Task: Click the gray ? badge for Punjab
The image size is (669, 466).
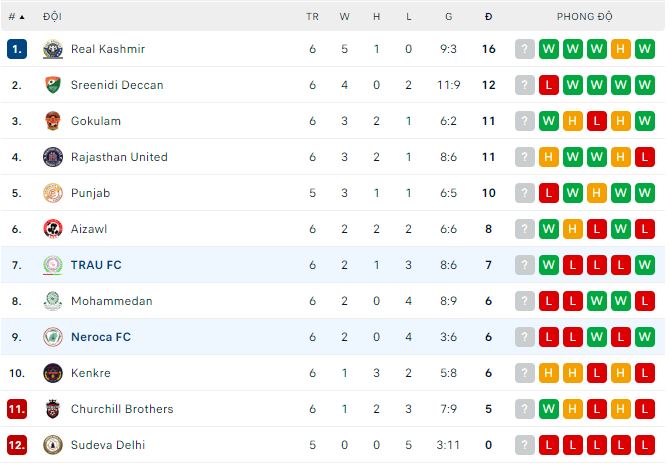Action: click(x=525, y=193)
